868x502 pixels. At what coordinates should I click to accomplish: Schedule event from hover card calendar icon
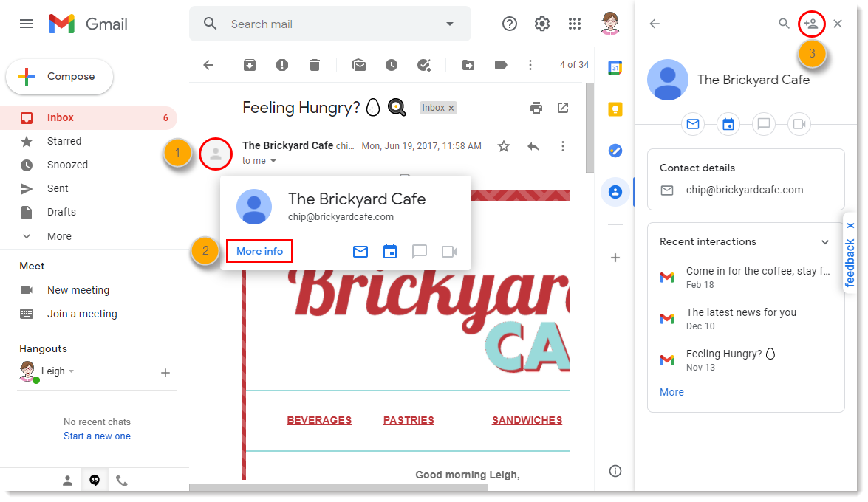[x=390, y=251]
